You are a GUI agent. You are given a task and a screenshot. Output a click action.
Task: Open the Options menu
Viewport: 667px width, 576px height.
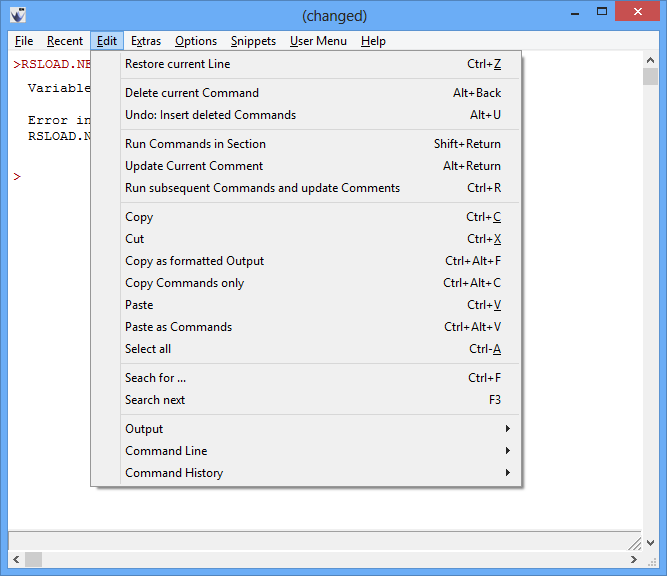click(196, 41)
